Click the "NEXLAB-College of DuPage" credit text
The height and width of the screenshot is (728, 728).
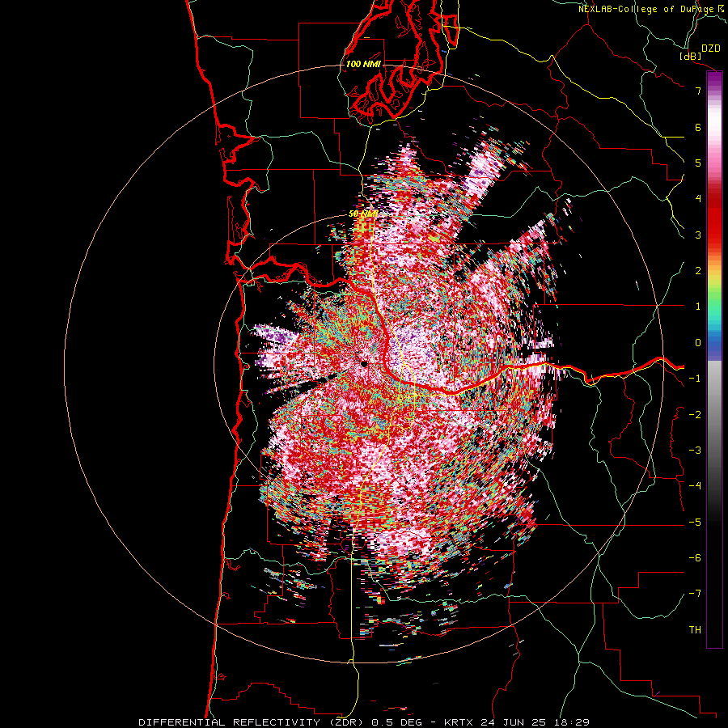point(646,9)
